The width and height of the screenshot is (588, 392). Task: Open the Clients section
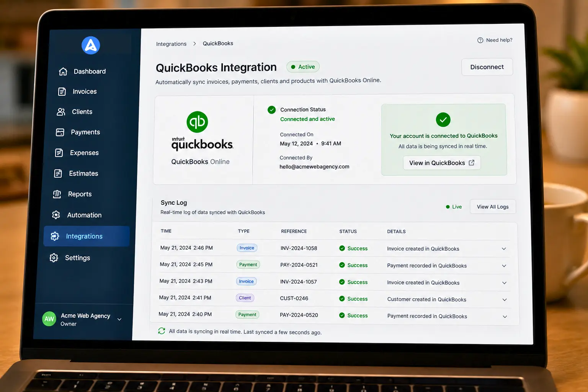pos(82,112)
